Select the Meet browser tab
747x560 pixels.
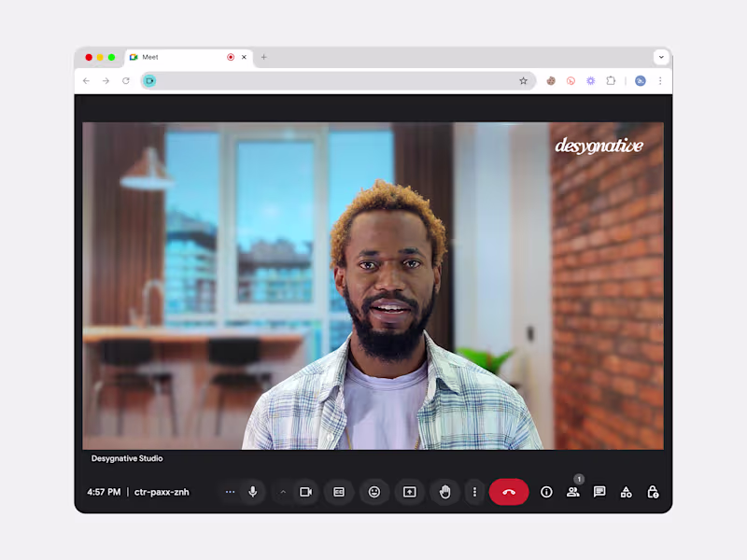190,57
